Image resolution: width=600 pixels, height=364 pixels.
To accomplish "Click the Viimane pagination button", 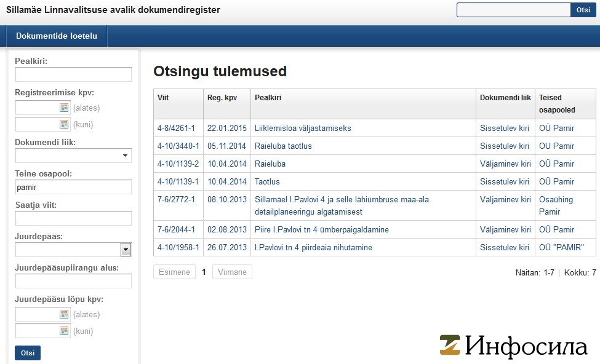I will tap(232, 272).
